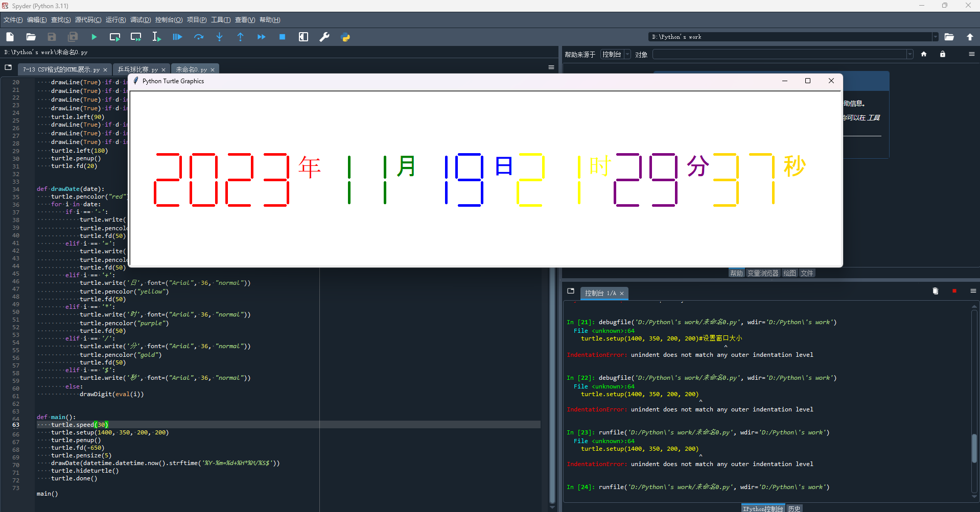
Task: Maximize the current pane
Action: point(304,37)
